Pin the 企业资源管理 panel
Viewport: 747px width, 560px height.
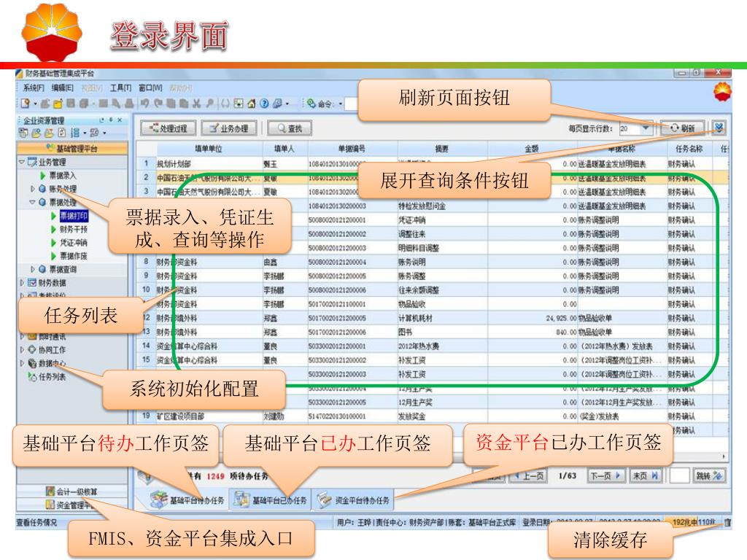point(111,120)
